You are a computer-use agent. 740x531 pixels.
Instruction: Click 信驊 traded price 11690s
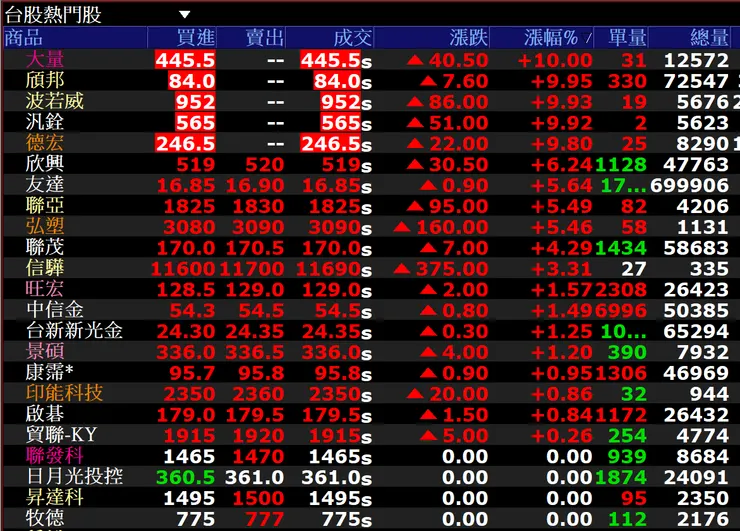334,269
